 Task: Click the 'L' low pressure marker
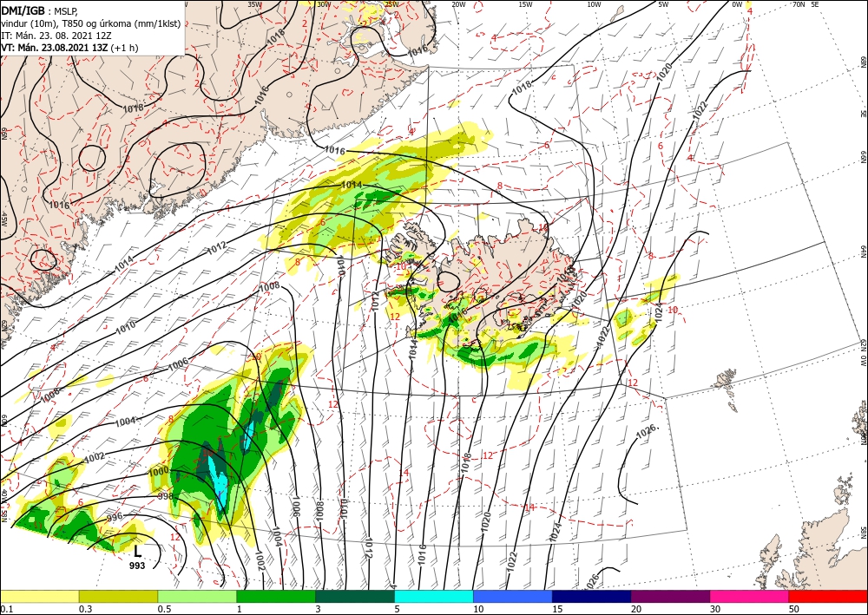click(138, 552)
